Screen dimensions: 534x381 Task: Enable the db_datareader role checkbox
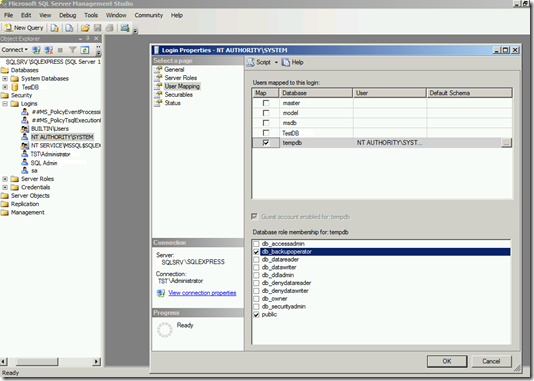pyautogui.click(x=256, y=260)
